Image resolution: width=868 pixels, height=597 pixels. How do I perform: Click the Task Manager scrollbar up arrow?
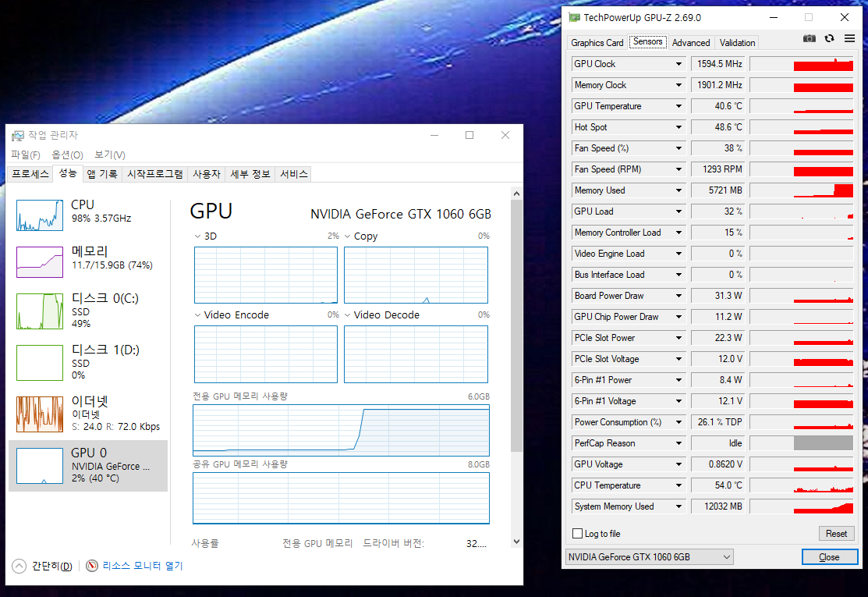tap(516, 194)
